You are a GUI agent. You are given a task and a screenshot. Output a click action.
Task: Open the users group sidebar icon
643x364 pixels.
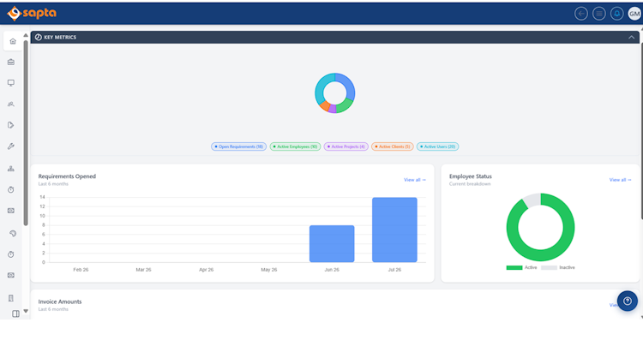coord(11,104)
